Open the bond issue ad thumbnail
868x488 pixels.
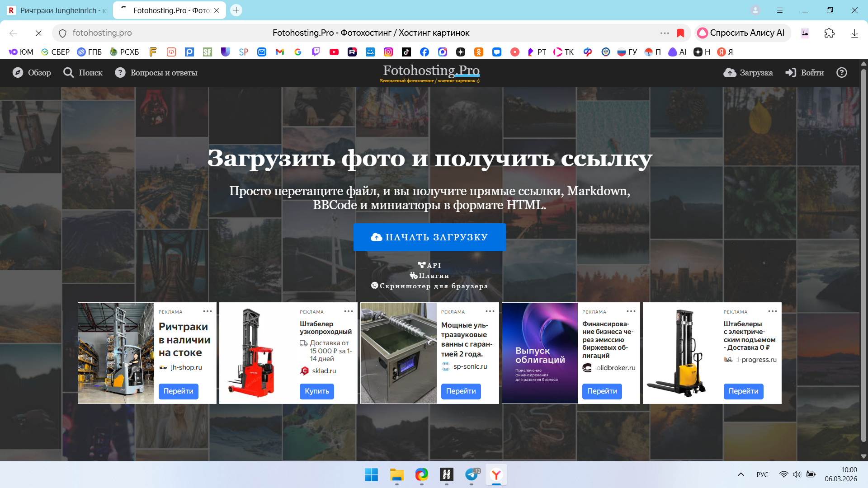point(540,353)
